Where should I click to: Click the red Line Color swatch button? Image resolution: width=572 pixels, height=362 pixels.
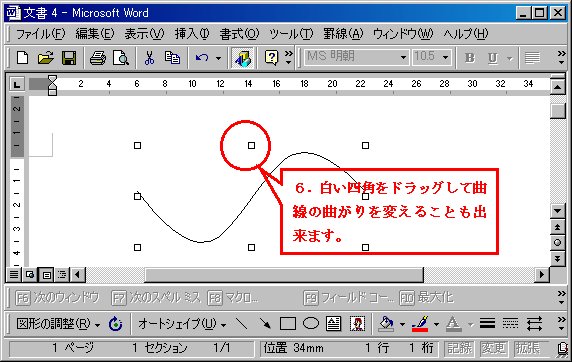[x=420, y=323]
